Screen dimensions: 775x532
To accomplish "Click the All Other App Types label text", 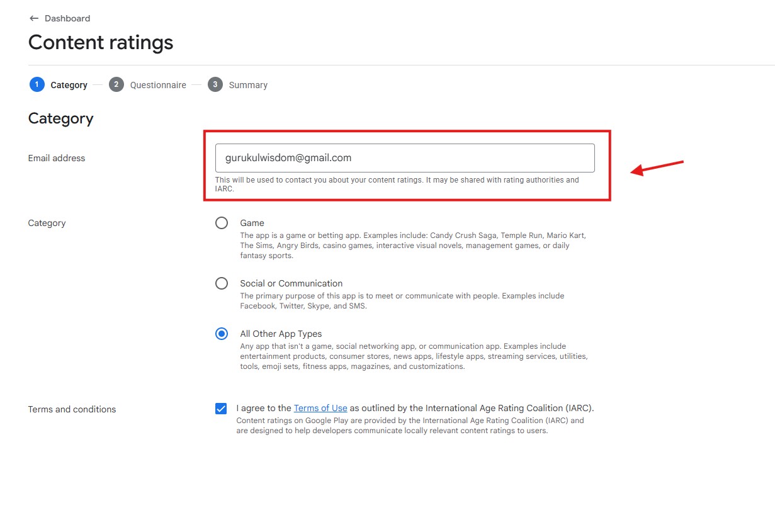I will [281, 334].
